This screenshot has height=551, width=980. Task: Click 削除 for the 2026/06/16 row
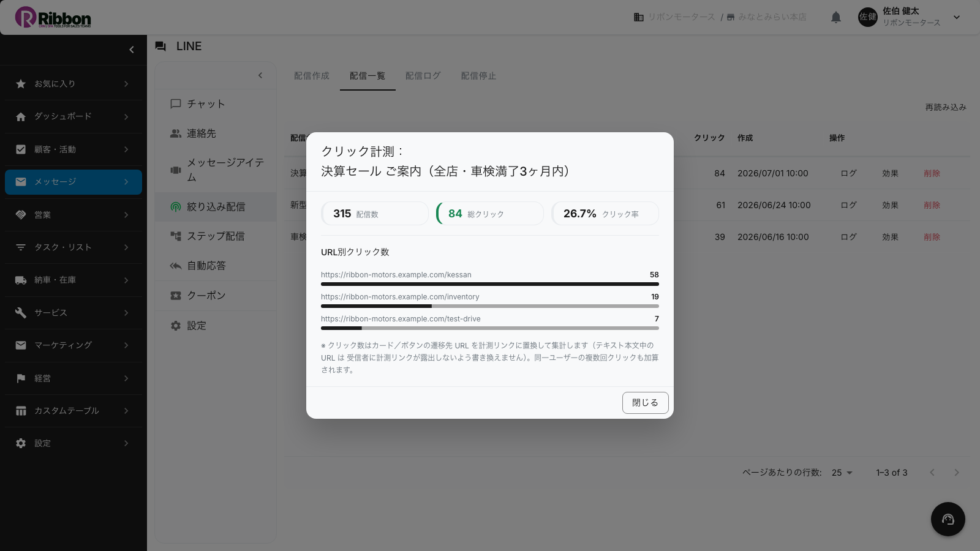pos(932,237)
